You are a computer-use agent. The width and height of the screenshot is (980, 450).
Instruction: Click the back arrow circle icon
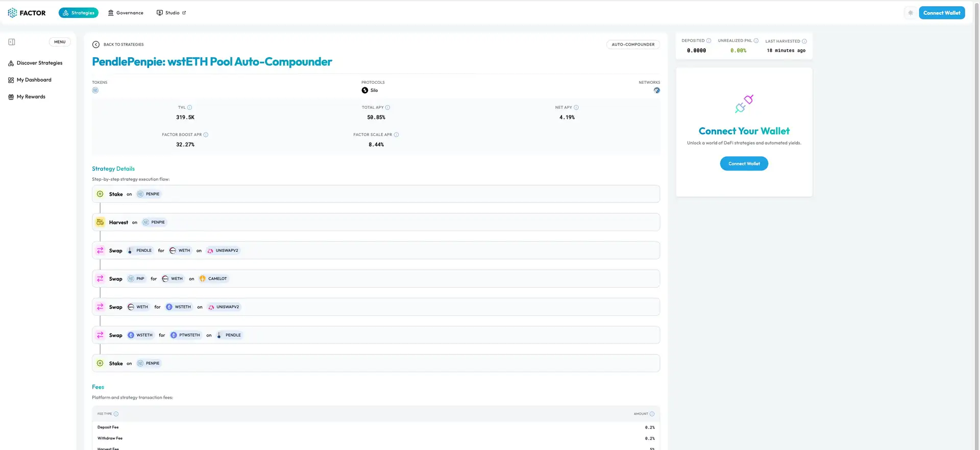(x=96, y=44)
